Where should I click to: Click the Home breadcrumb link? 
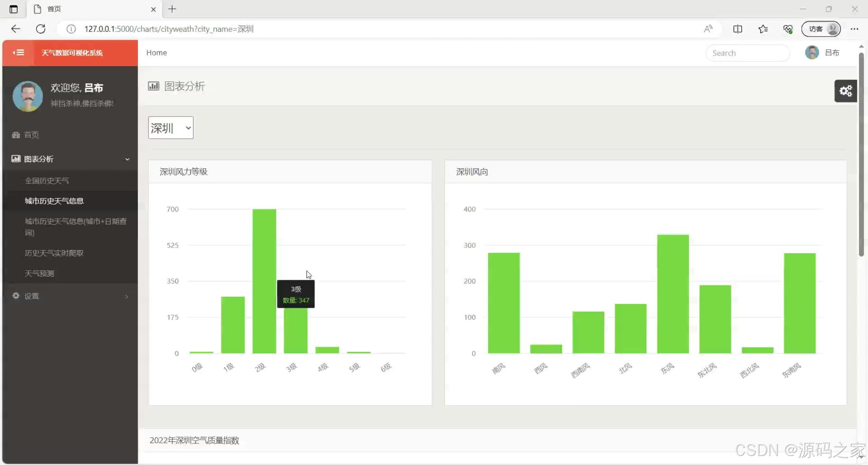click(156, 53)
